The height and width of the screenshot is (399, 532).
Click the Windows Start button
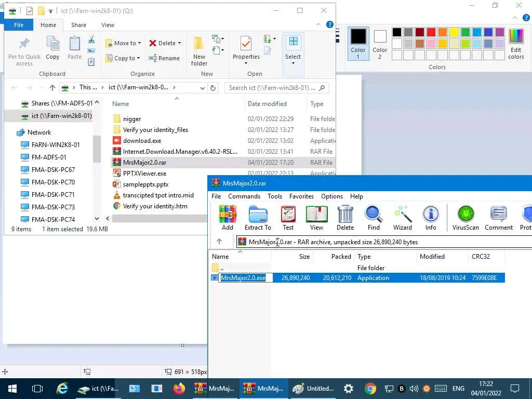tap(12, 389)
